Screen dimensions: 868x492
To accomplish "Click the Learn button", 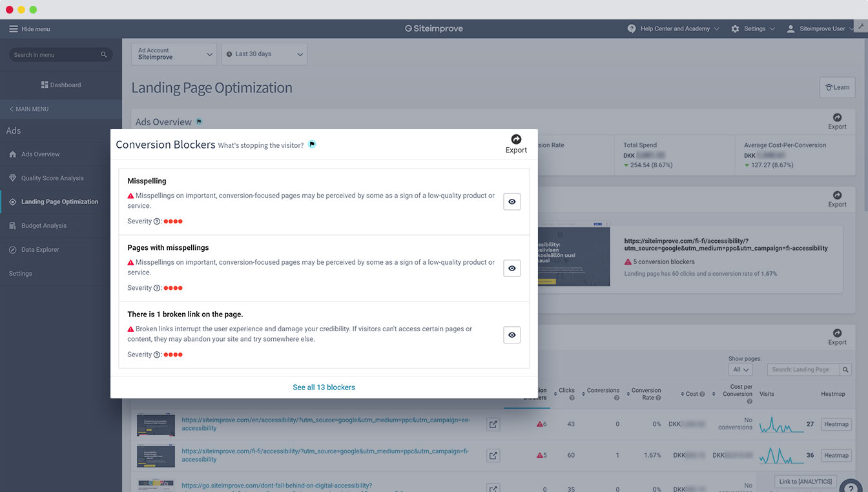I will pyautogui.click(x=837, y=88).
